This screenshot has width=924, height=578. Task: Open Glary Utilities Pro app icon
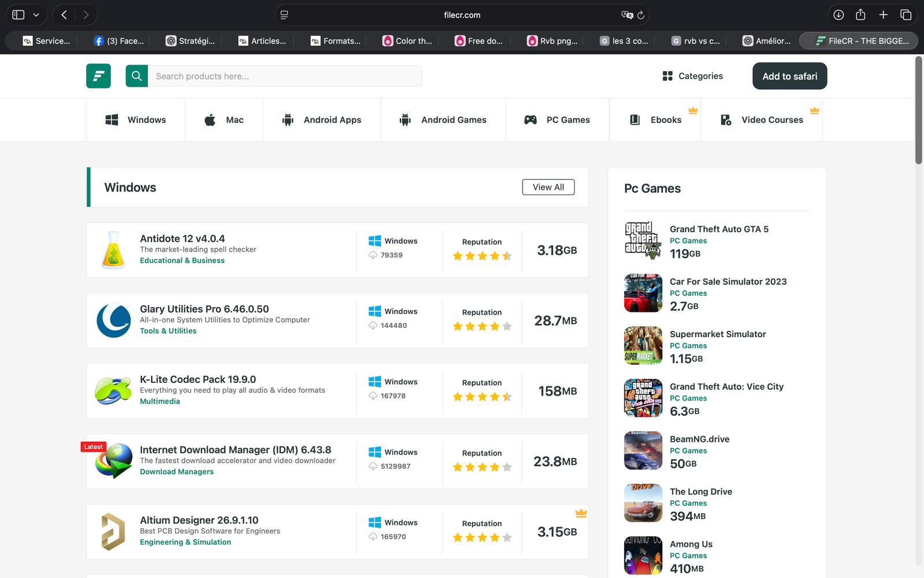(113, 320)
